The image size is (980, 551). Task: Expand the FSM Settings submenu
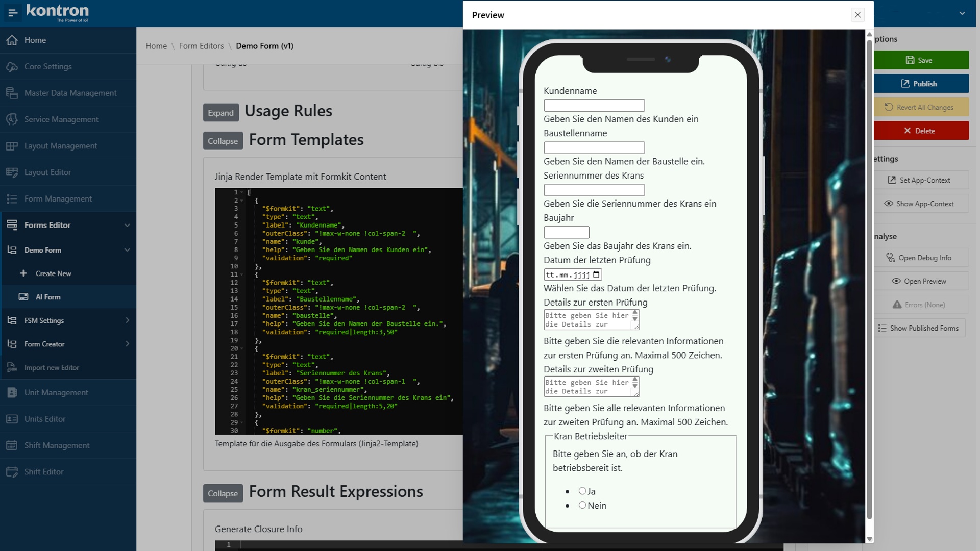(127, 320)
